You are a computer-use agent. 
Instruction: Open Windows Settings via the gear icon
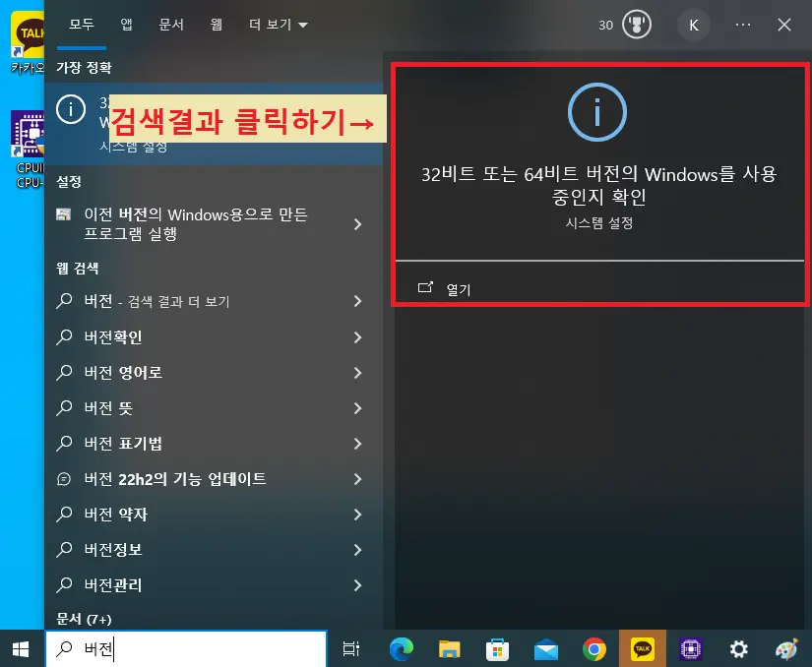tap(739, 649)
